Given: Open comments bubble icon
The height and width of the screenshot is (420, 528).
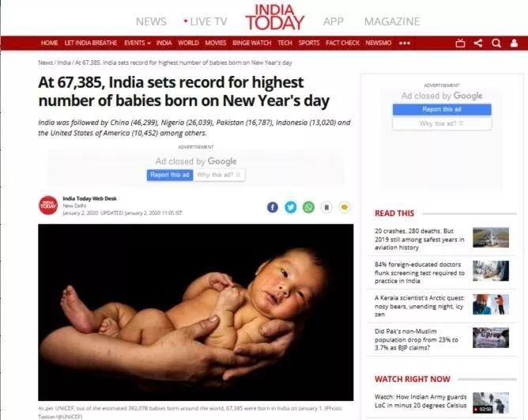Looking at the screenshot, I should (x=344, y=207).
